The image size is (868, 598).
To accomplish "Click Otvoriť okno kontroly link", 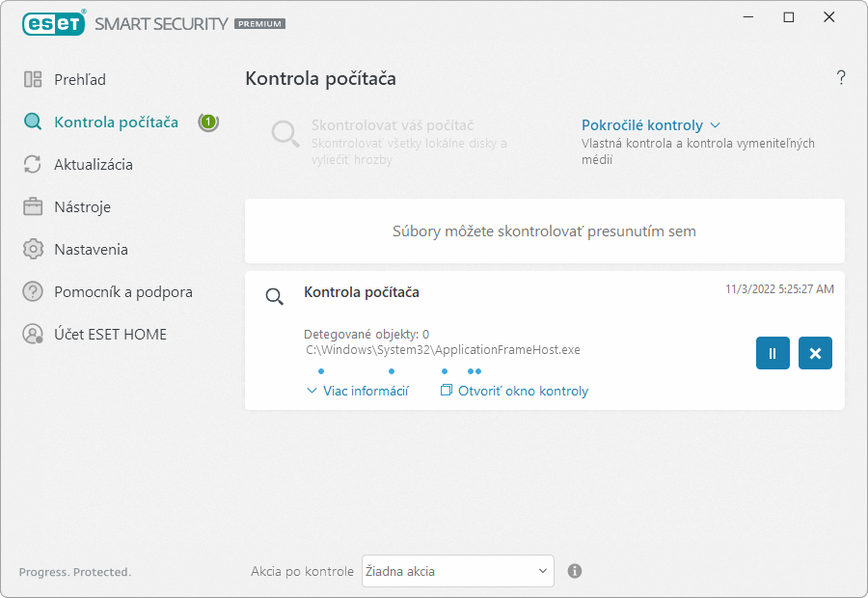I will 514,391.
